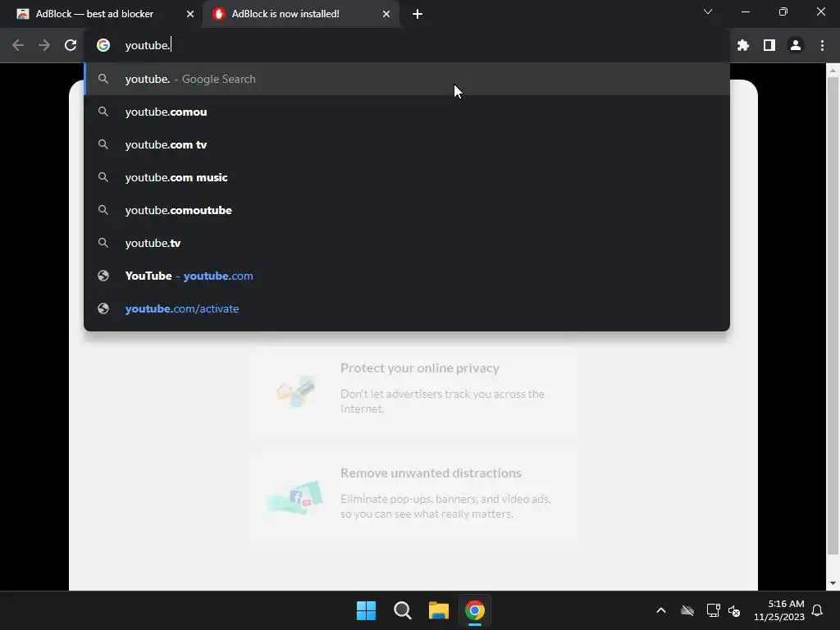The height and width of the screenshot is (630, 840).
Task: Go back to the previous page
Action: pos(18,46)
